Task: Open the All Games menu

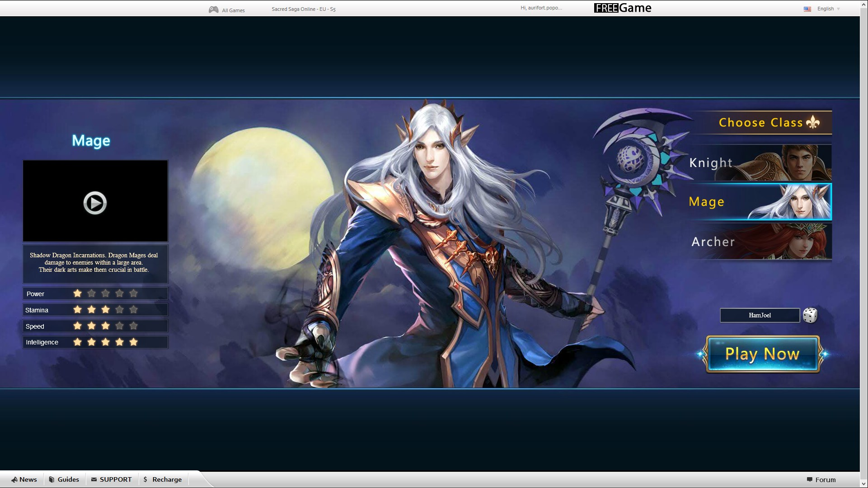Action: (233, 10)
